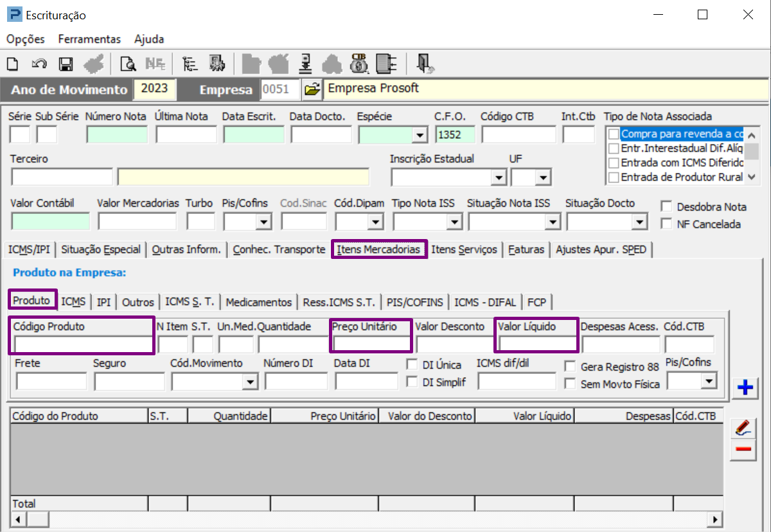Image resolution: width=771 pixels, height=532 pixels.
Task: Add item with the blue plus icon
Action: tap(745, 387)
